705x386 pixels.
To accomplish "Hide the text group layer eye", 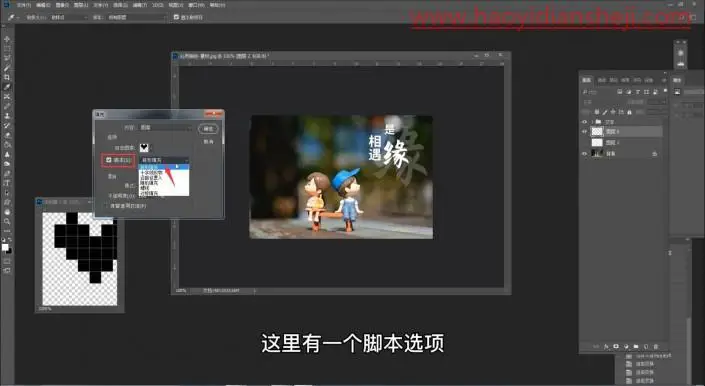I will coord(585,122).
